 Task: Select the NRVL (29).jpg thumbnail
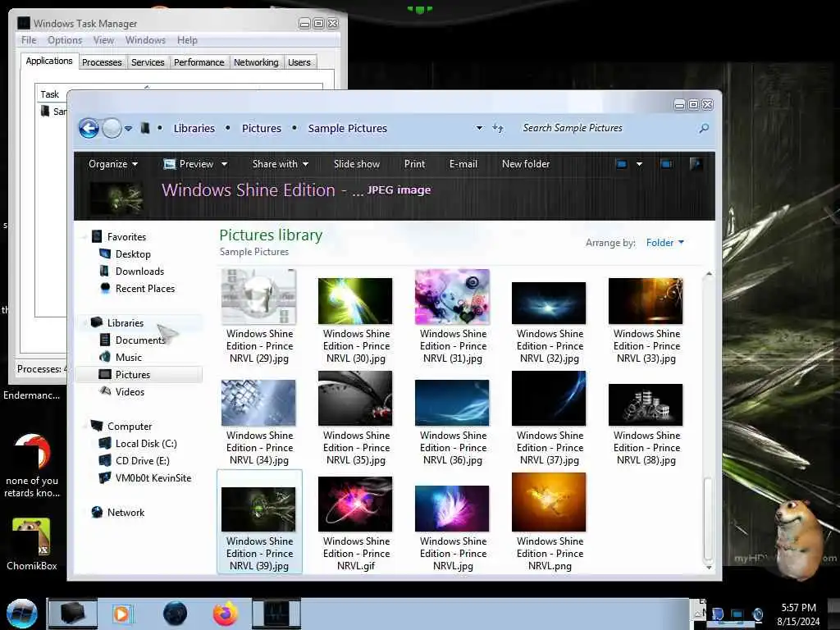(258, 296)
